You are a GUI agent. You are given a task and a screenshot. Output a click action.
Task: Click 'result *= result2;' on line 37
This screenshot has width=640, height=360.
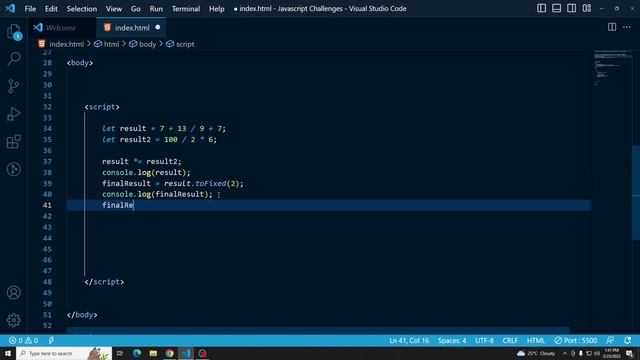[142, 162]
